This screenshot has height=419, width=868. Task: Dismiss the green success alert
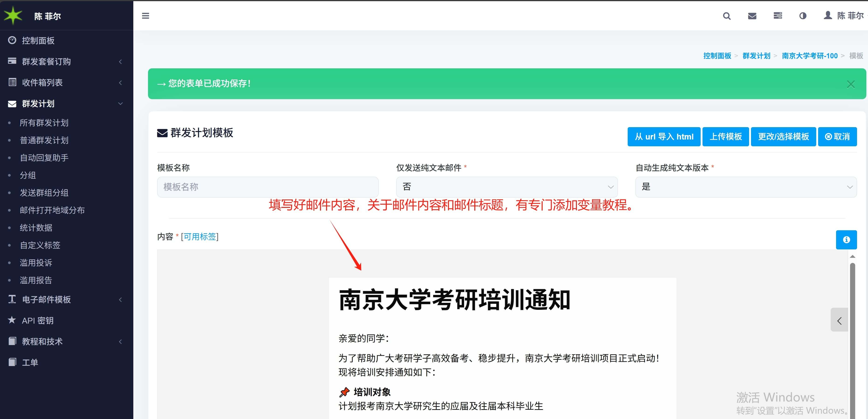pyautogui.click(x=851, y=84)
